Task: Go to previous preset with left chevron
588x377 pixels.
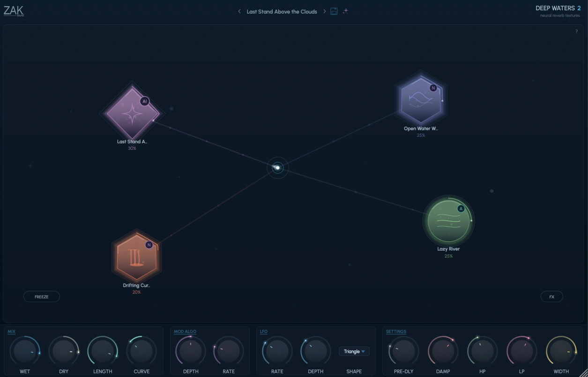Action: (x=239, y=11)
